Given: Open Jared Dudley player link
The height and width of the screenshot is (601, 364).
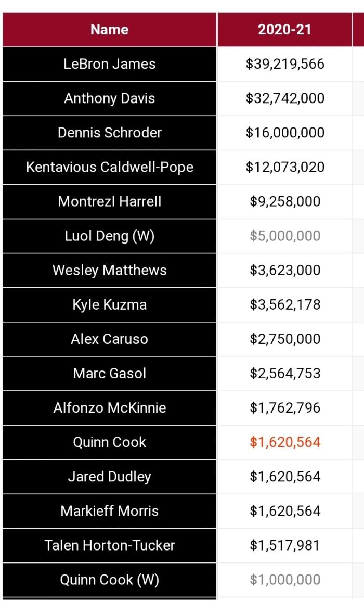Looking at the screenshot, I should (x=110, y=476).
